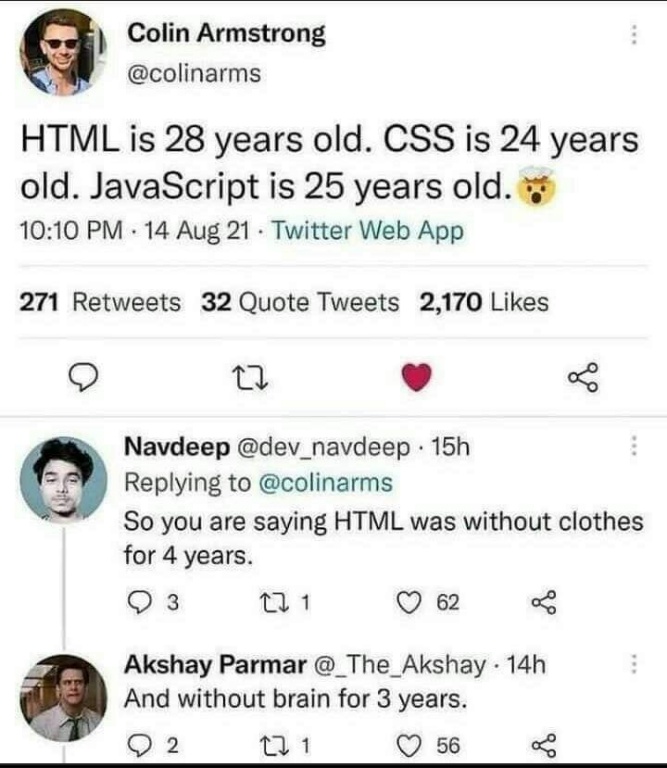View the 271 Retweets list

[100, 302]
